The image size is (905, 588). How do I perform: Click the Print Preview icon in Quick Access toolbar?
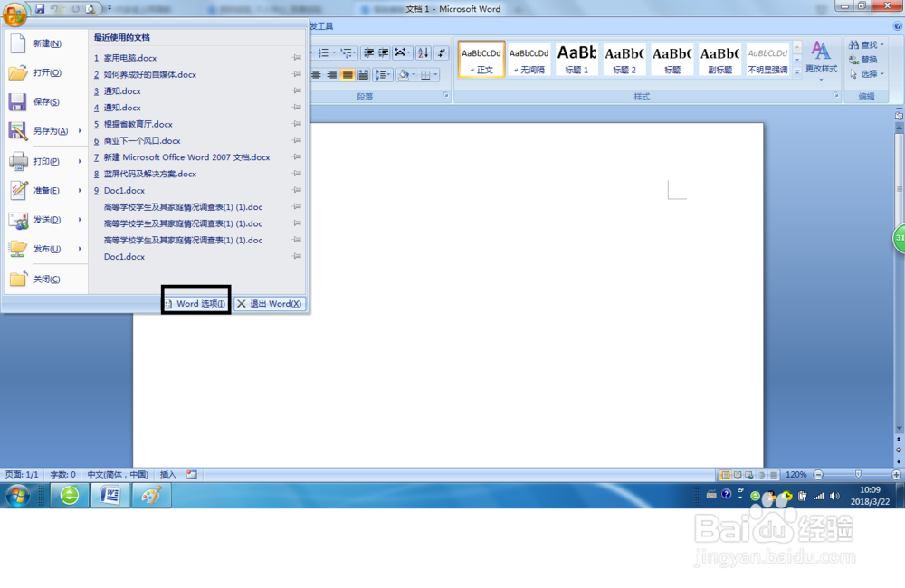90,9
